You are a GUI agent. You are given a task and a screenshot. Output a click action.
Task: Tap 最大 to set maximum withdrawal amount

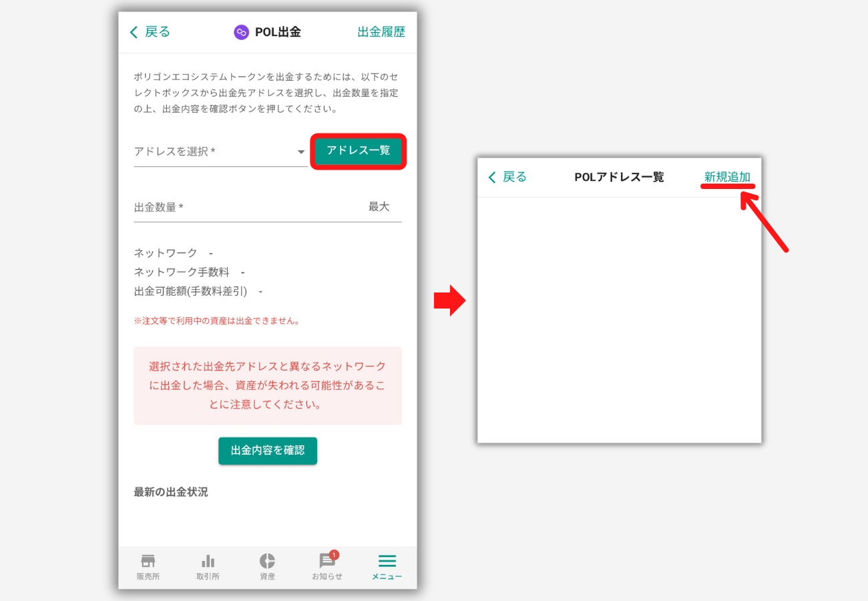[379, 206]
